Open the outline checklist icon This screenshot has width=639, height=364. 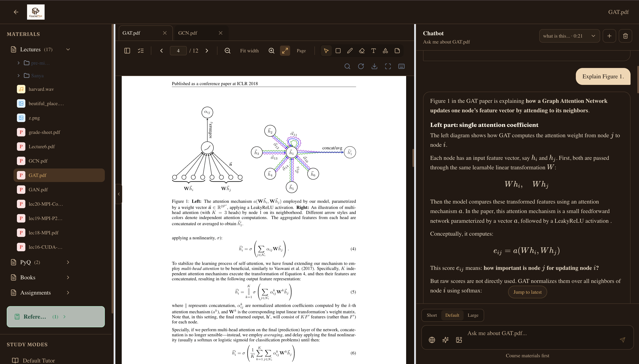pyautogui.click(x=141, y=51)
